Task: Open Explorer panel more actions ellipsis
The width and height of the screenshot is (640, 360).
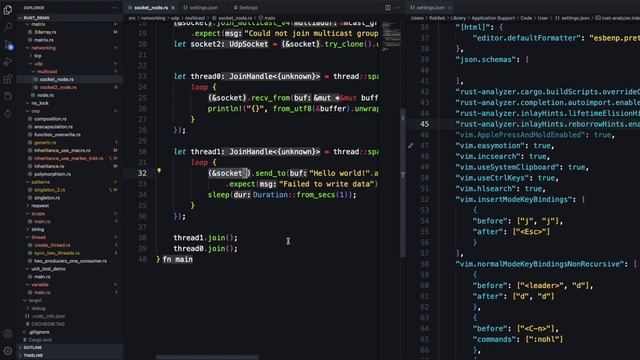Action: click(x=115, y=8)
